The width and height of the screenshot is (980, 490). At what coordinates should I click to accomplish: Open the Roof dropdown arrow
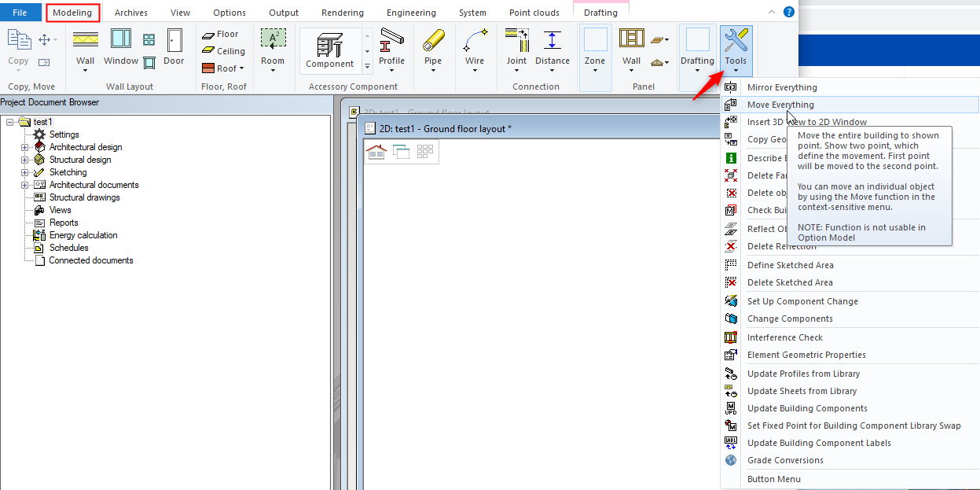click(241, 68)
